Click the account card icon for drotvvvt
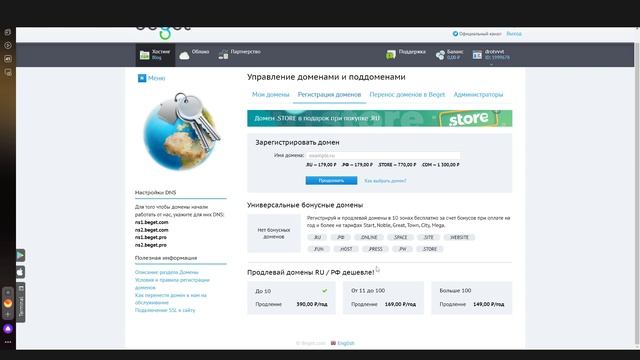The height and width of the screenshot is (360, 640). click(x=477, y=55)
